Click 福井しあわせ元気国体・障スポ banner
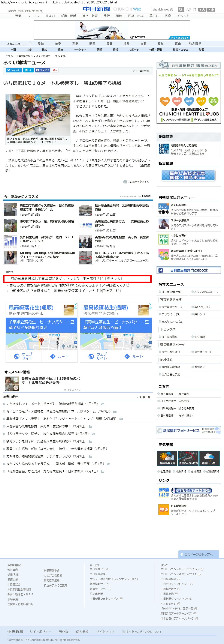The image size is (224, 644). (188, 175)
